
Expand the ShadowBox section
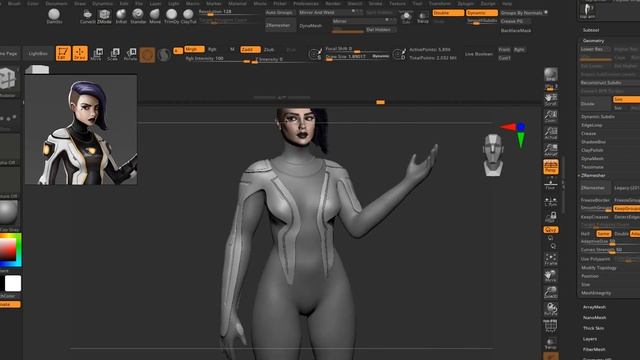593,142
